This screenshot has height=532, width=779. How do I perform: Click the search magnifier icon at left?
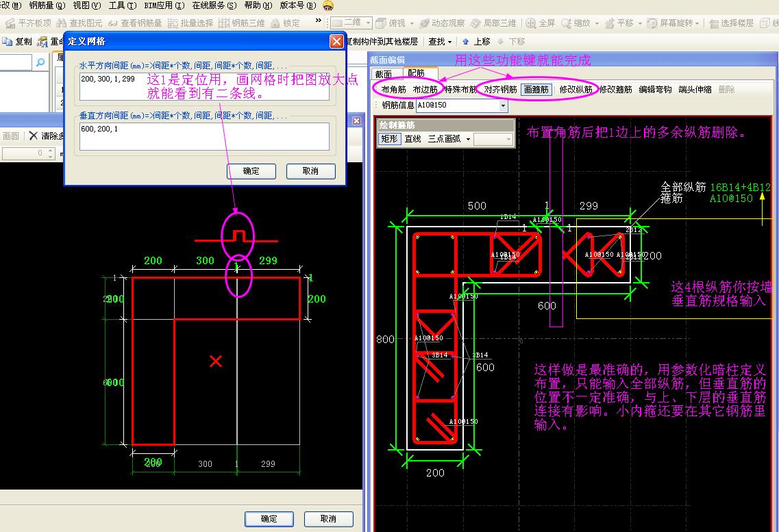coord(40,62)
